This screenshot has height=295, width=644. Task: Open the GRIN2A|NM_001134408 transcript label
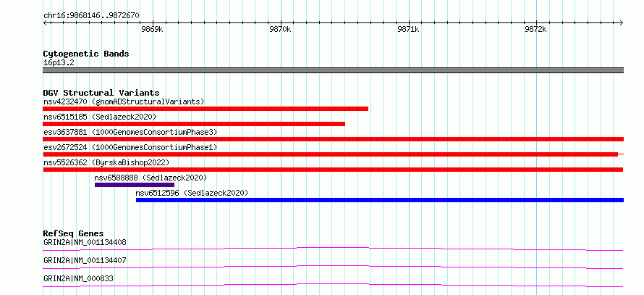(x=85, y=242)
